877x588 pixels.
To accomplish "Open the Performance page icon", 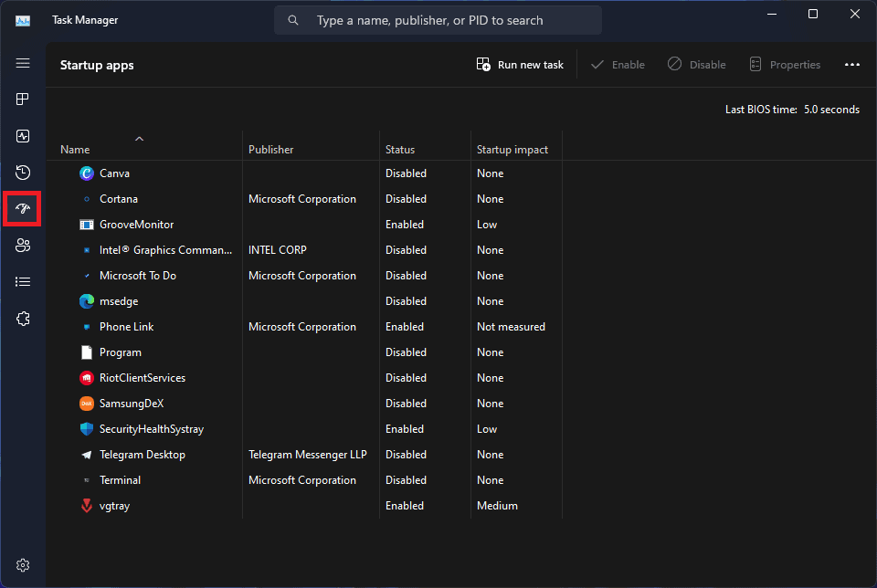I will click(23, 136).
